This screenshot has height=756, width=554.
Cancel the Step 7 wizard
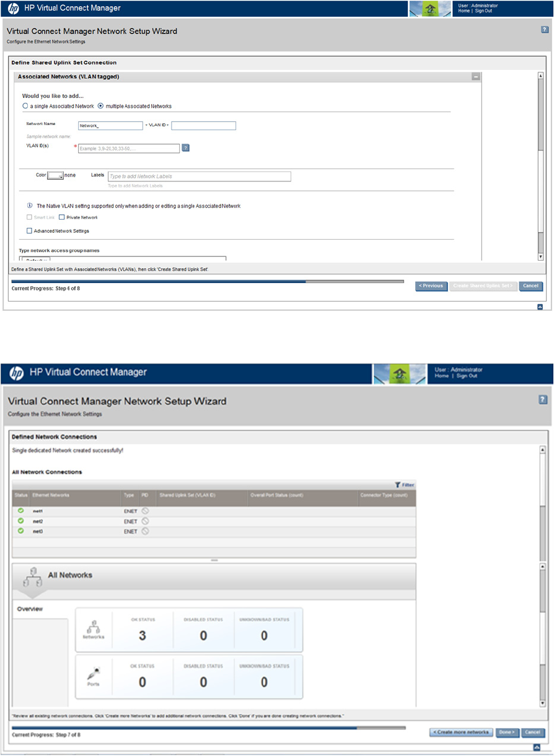[x=533, y=732]
